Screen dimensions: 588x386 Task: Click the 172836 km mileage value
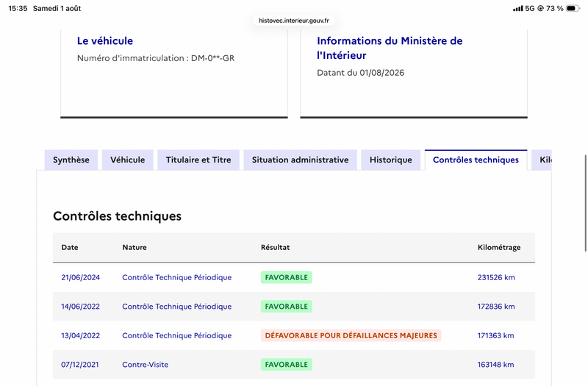click(x=496, y=307)
